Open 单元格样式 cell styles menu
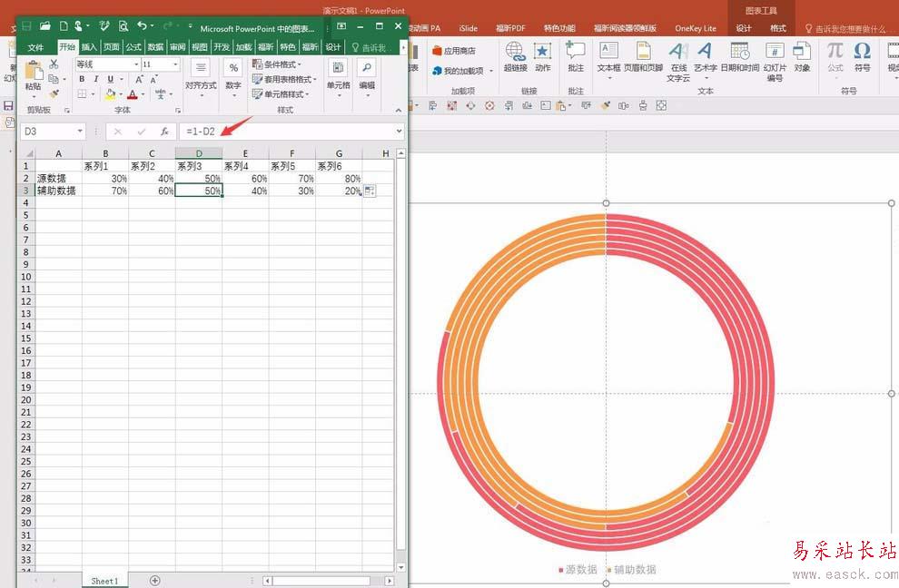The image size is (899, 588). pos(281,94)
